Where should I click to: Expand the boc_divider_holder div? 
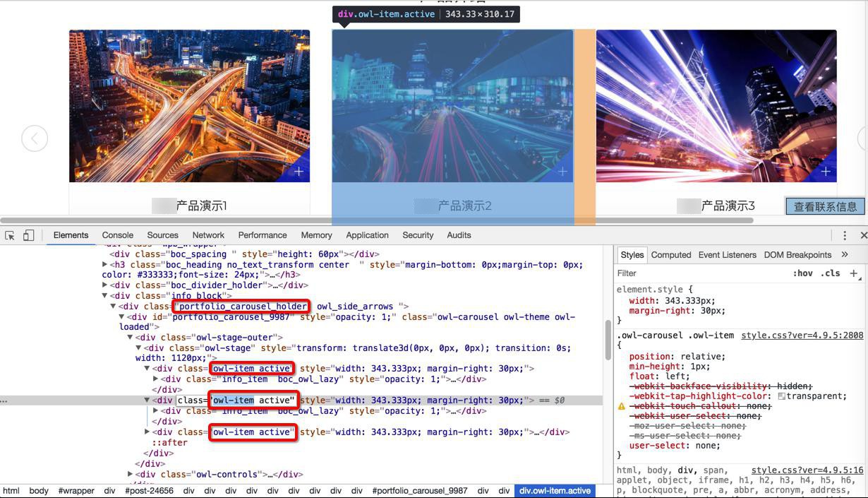pos(105,285)
